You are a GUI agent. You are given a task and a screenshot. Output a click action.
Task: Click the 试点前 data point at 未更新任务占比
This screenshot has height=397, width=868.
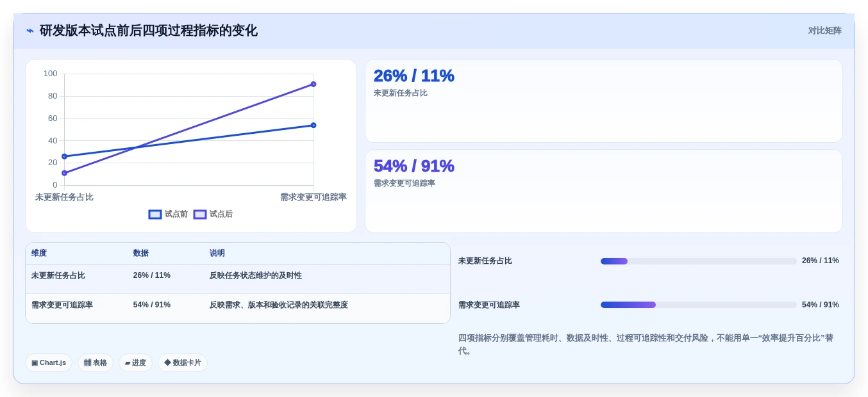click(x=64, y=156)
